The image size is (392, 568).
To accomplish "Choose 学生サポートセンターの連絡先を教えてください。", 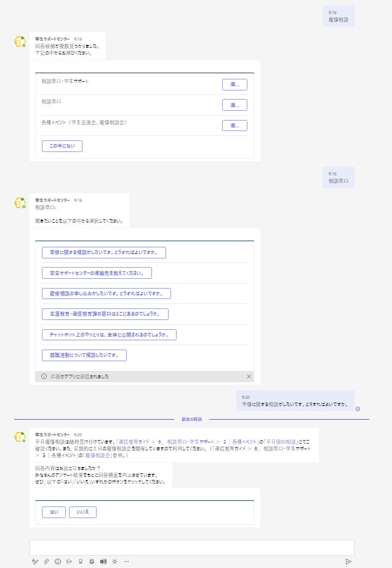I will pos(97,273).
